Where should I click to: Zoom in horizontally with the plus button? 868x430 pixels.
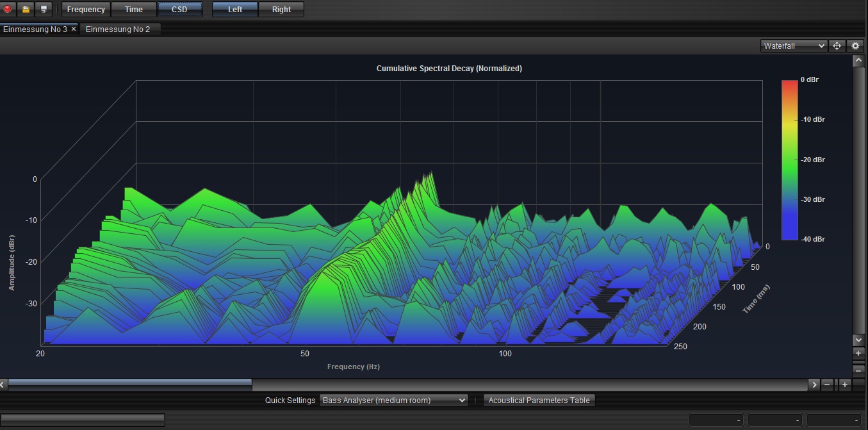(x=845, y=385)
